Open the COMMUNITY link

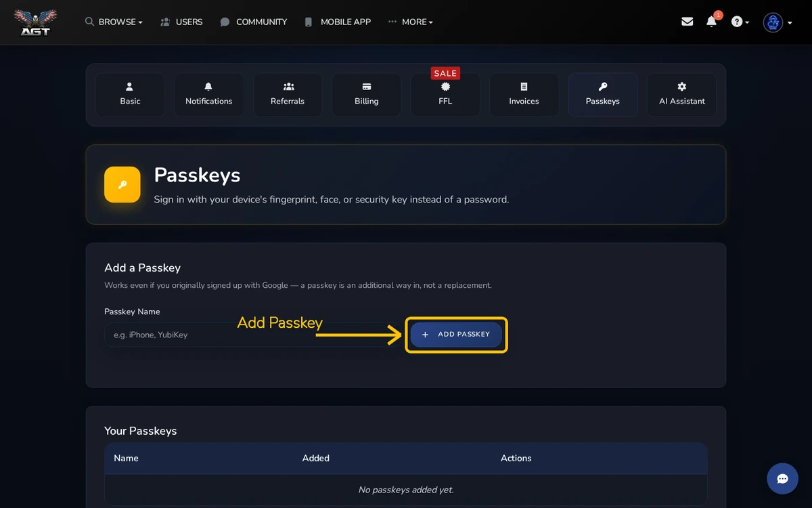pyautogui.click(x=254, y=22)
